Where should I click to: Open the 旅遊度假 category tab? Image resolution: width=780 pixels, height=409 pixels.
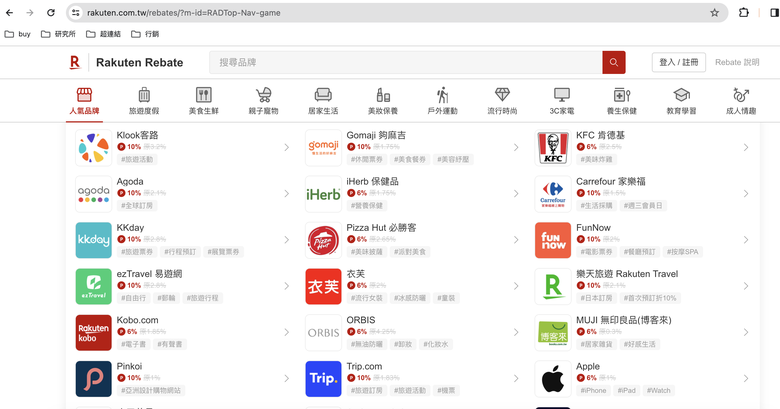click(x=144, y=101)
